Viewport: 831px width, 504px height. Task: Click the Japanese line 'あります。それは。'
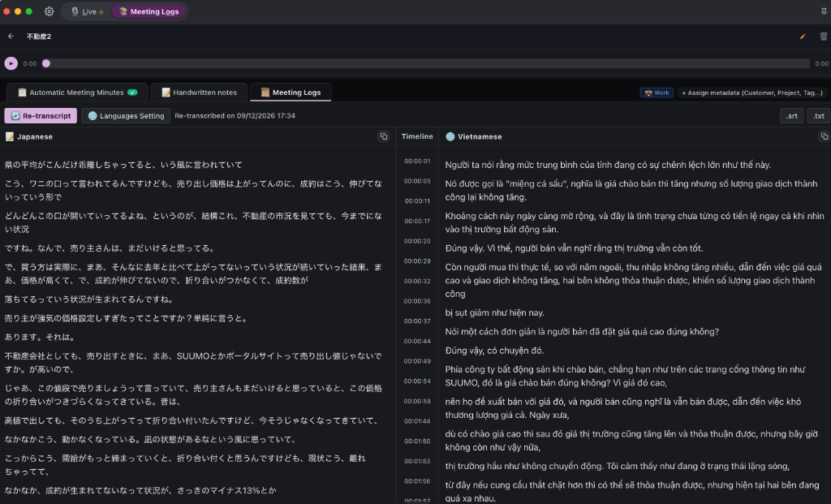coord(41,337)
